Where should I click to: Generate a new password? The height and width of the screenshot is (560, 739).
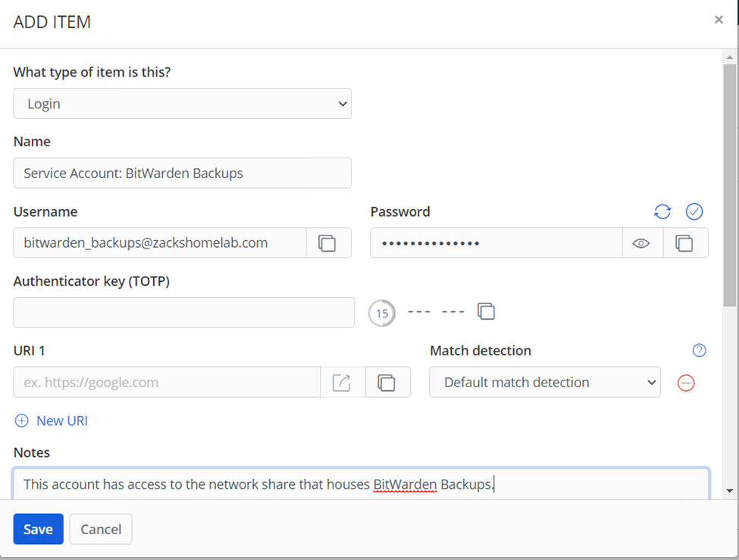tap(662, 212)
